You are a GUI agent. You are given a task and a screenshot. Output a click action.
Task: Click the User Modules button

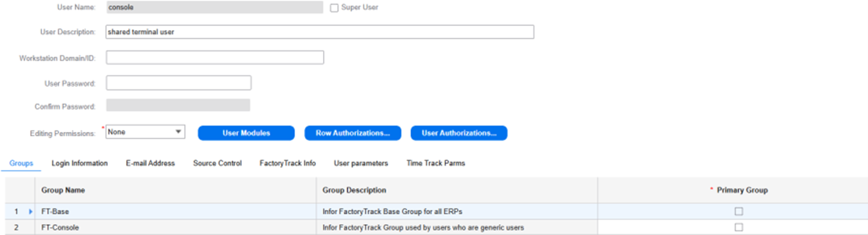pyautogui.click(x=246, y=133)
